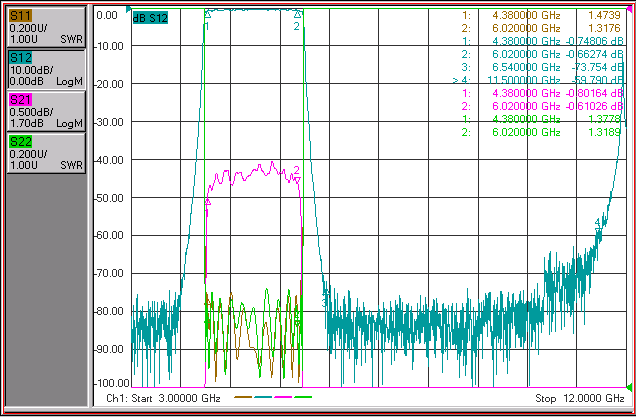636x417 pixels.
Task: Click the magenta S21 label swatch
Action: 20,100
